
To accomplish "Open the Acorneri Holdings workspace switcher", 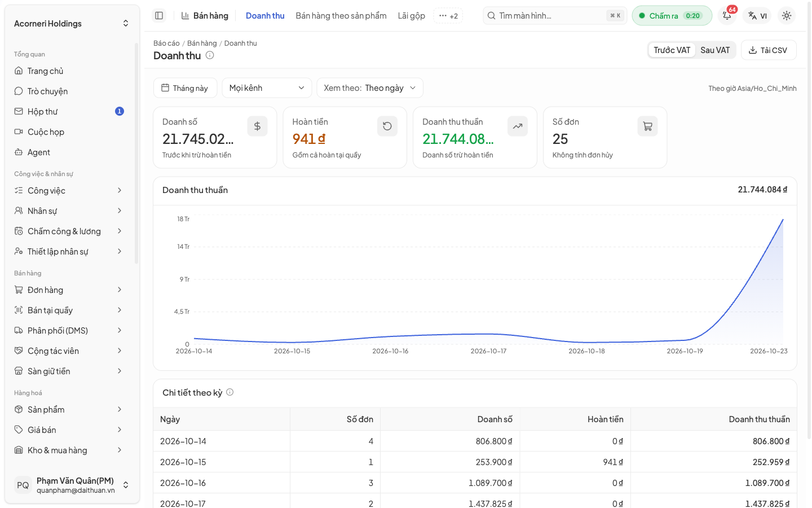I will [x=72, y=24].
